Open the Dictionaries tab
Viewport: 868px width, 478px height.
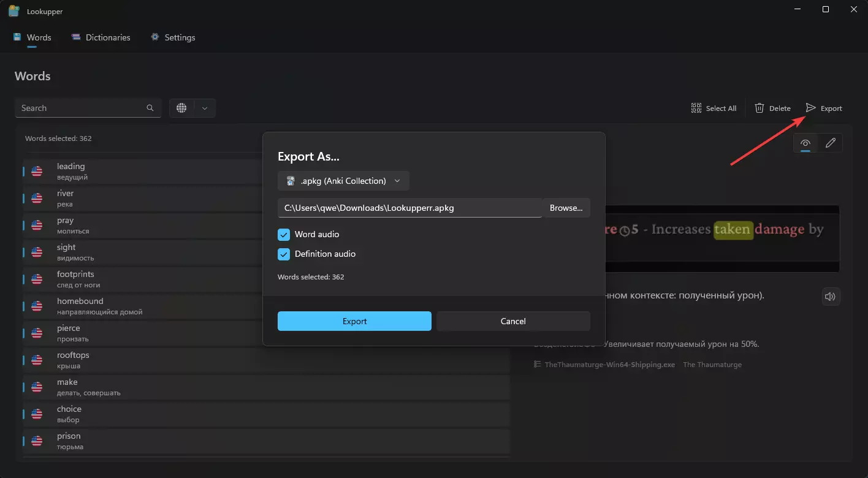coord(101,37)
